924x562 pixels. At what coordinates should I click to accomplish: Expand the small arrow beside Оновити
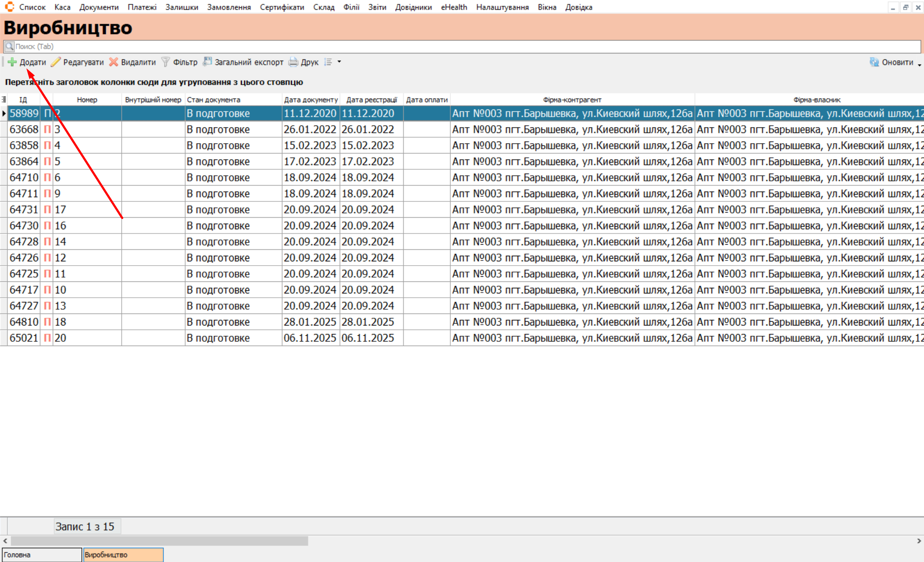[x=919, y=64]
